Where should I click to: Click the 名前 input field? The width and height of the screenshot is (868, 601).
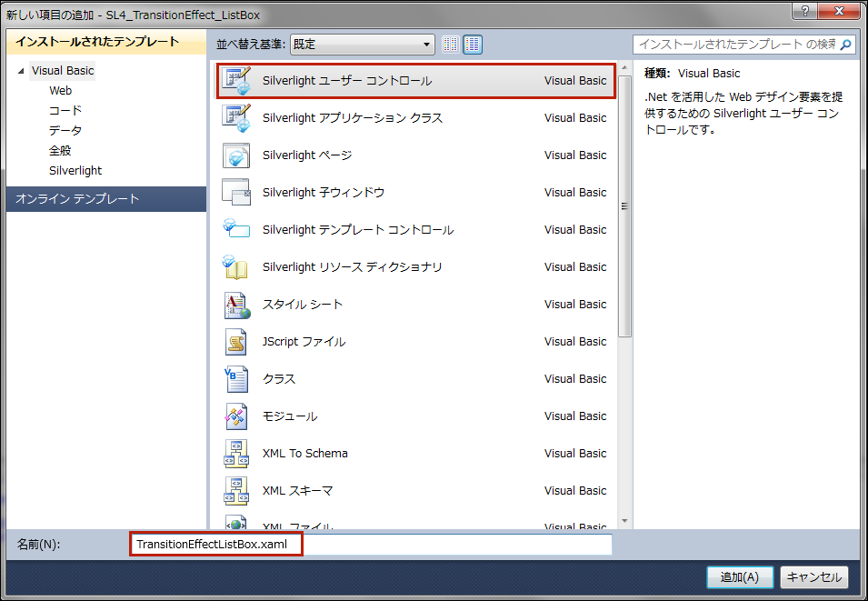point(372,545)
